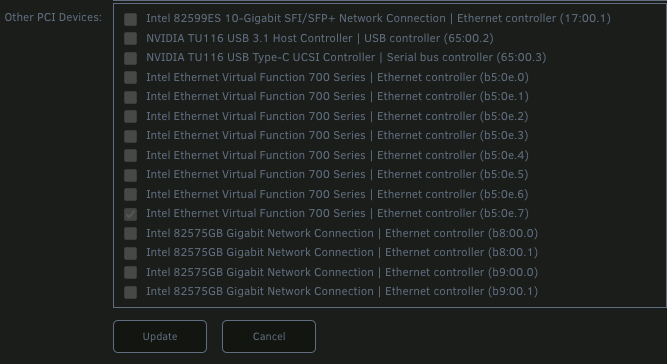Click the text of Intel 82575GB (b9:00.1) entry
Screen dimensions: 667x364
point(342,291)
